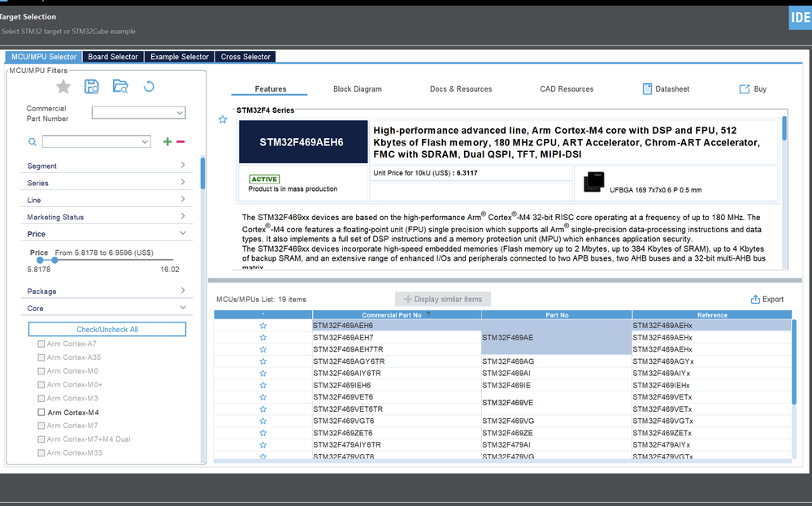Star the STM32F469ZET6 row

pyautogui.click(x=263, y=433)
